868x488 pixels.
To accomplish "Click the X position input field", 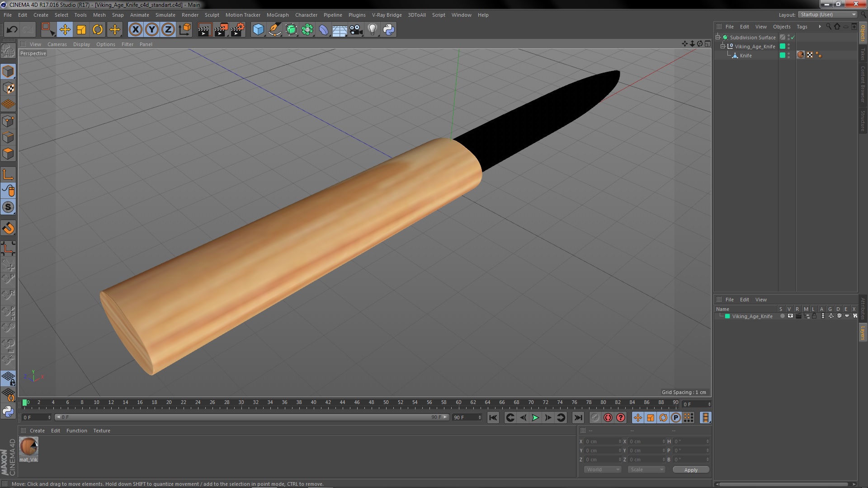I will pyautogui.click(x=603, y=441).
